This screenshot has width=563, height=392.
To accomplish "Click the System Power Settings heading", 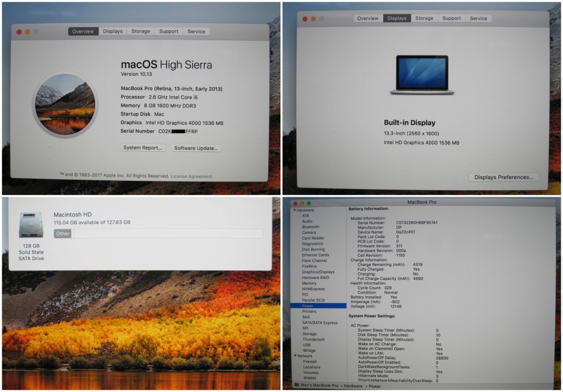I will [372, 316].
